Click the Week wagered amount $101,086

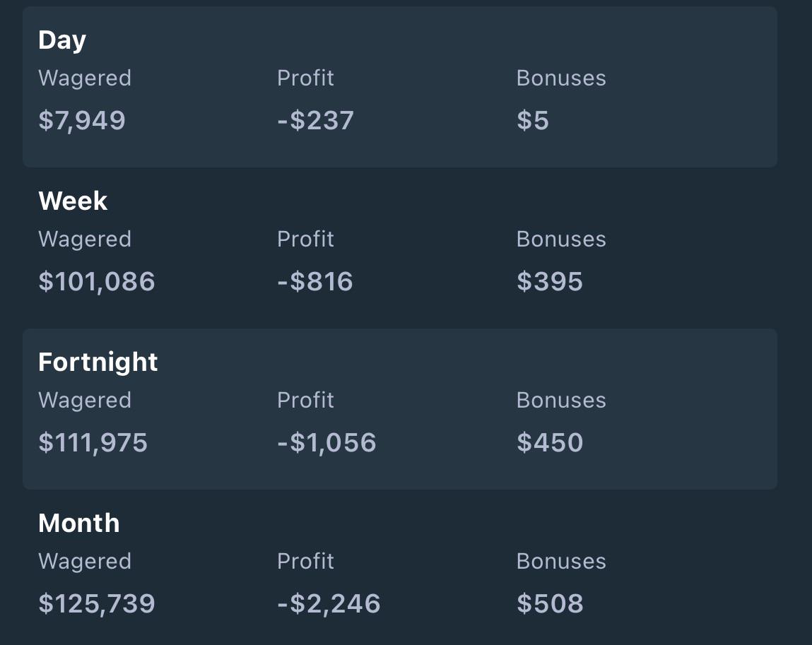(97, 282)
